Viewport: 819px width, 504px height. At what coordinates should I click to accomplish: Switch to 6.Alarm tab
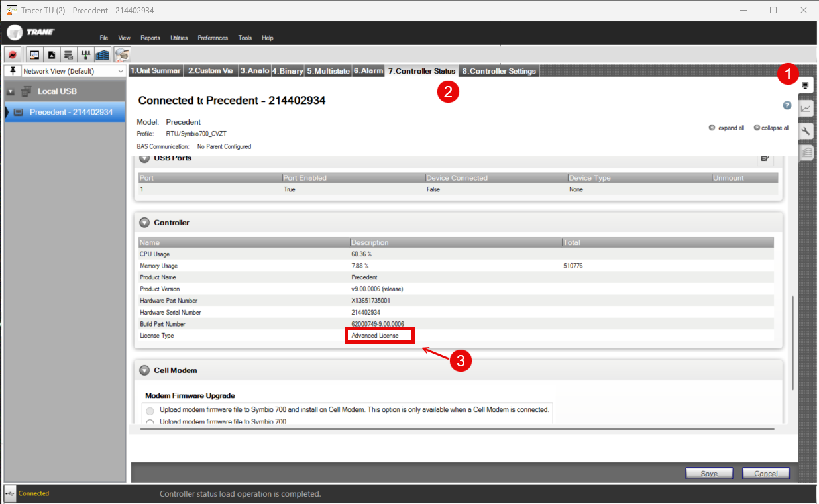(368, 71)
